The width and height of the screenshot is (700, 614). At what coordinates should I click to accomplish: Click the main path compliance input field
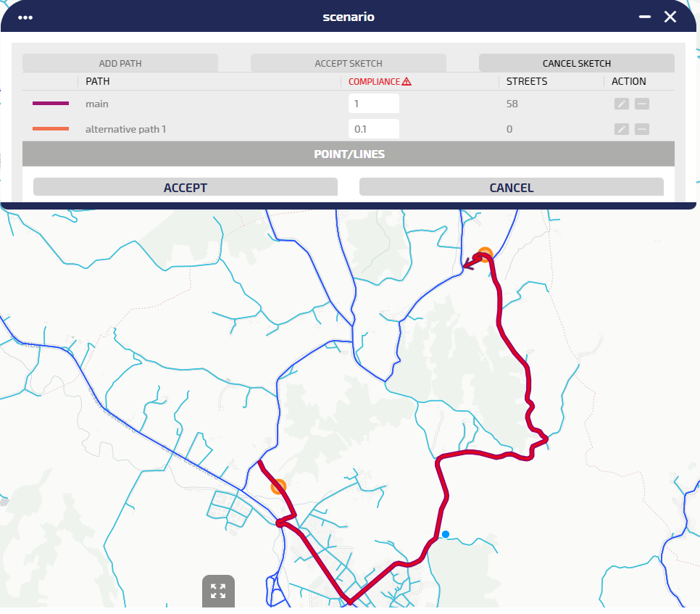pos(373,104)
